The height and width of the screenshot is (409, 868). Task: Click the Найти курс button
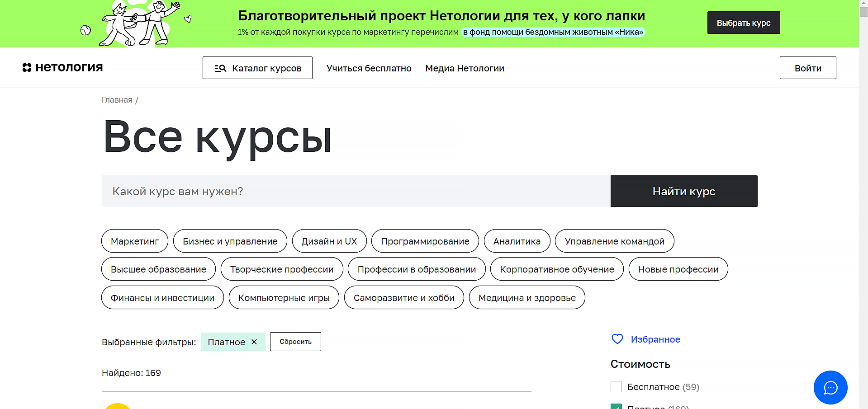coord(684,191)
